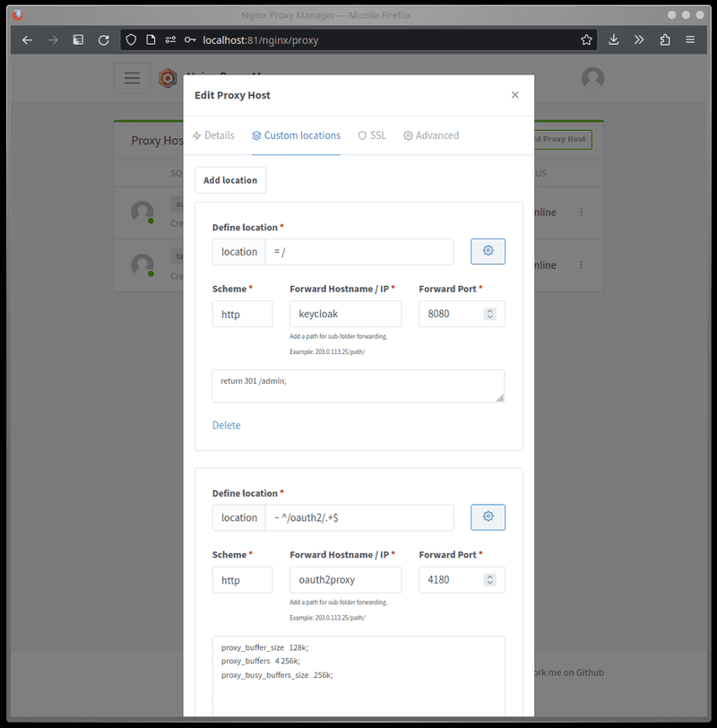Click the Add location button
The height and width of the screenshot is (728, 717).
[230, 180]
